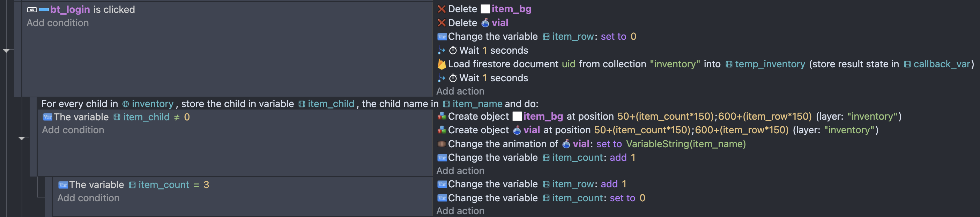This screenshot has height=217, width=980.
Task: Click the vial potion icon in Create object action
Action: [517, 130]
